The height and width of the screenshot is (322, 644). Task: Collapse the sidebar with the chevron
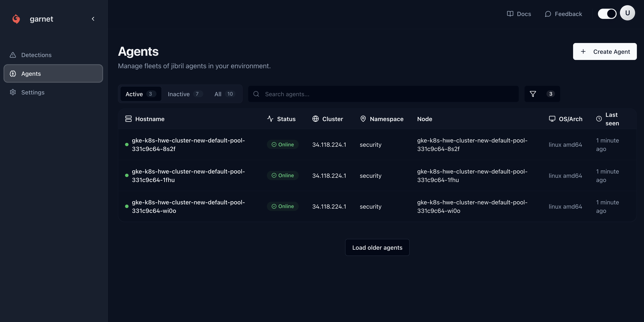[x=93, y=19]
